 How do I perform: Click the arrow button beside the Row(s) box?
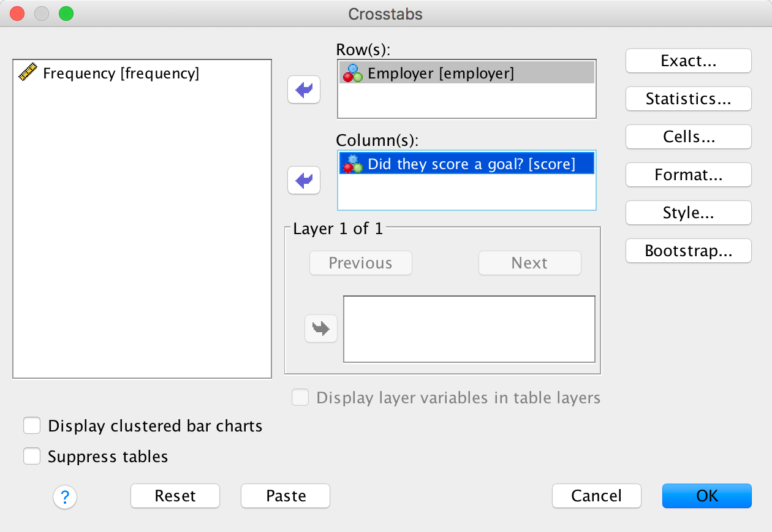304,91
